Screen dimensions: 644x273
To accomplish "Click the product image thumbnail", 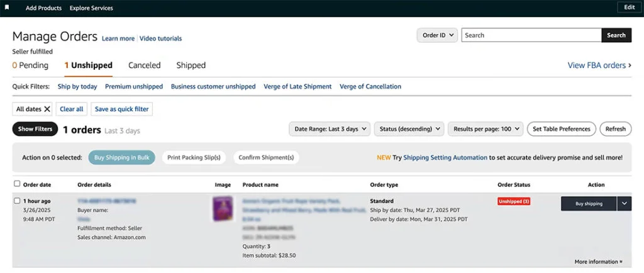I will click(x=223, y=209).
